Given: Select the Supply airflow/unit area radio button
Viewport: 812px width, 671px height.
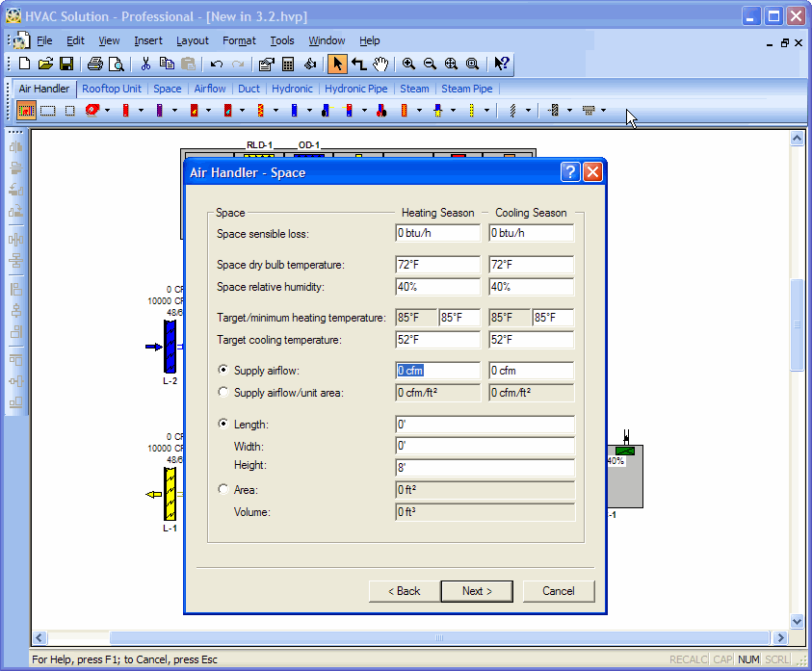Looking at the screenshot, I should click(223, 392).
